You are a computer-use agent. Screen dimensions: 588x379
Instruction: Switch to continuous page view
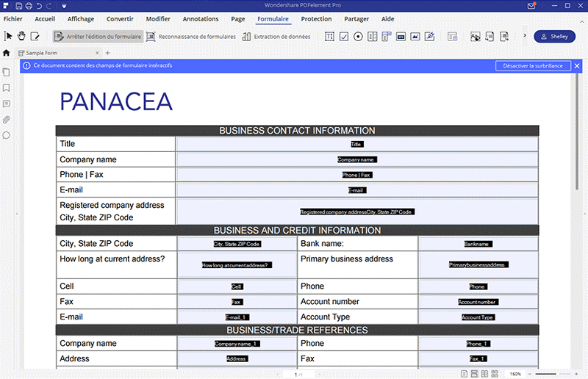pyautogui.click(x=474, y=374)
